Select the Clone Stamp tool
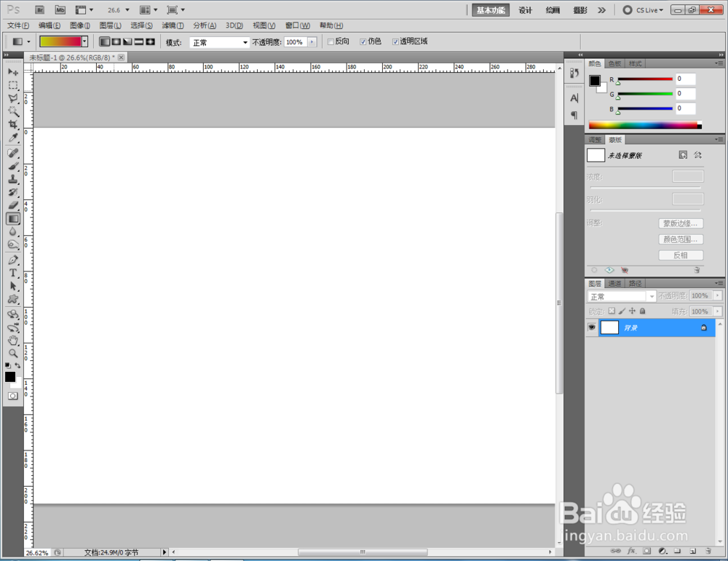728x561 pixels. coord(13,179)
